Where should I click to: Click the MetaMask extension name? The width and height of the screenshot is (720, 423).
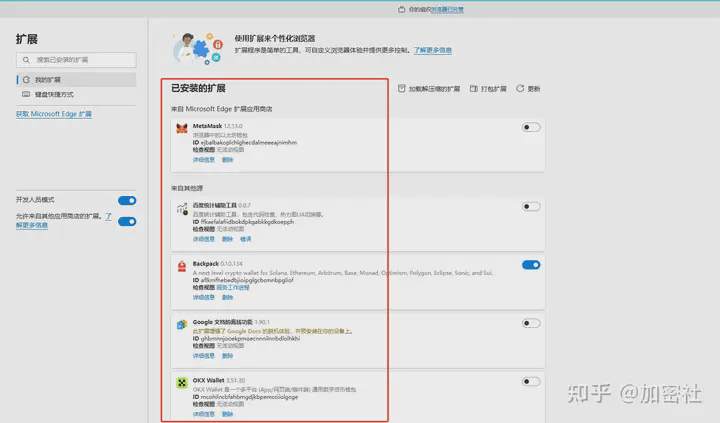pyautogui.click(x=207, y=126)
